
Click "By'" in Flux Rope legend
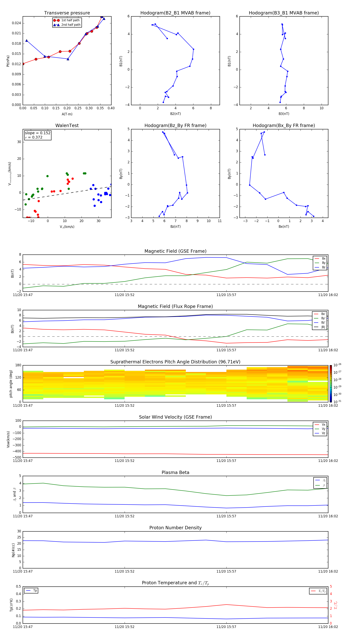[320, 318]
